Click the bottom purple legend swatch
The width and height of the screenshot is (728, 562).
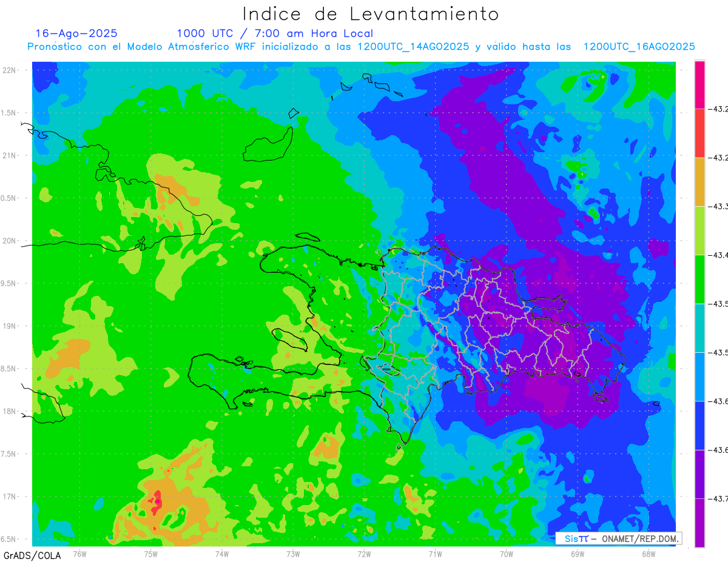(x=699, y=523)
